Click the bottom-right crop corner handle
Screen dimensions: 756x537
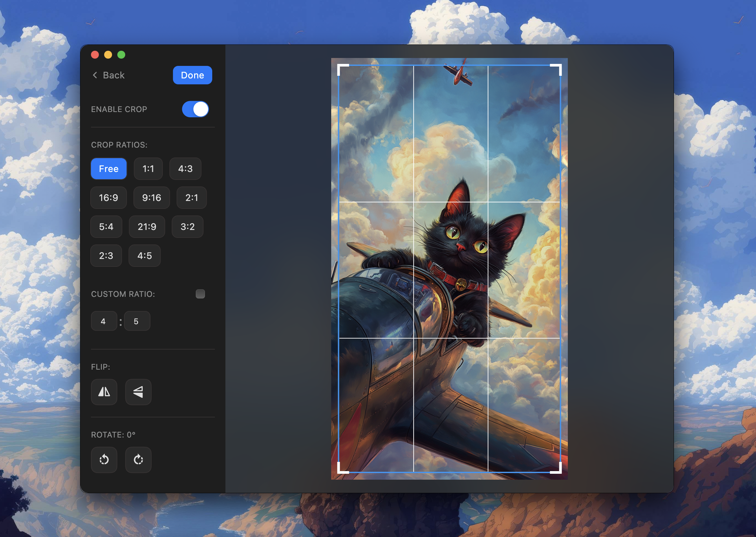click(x=556, y=468)
